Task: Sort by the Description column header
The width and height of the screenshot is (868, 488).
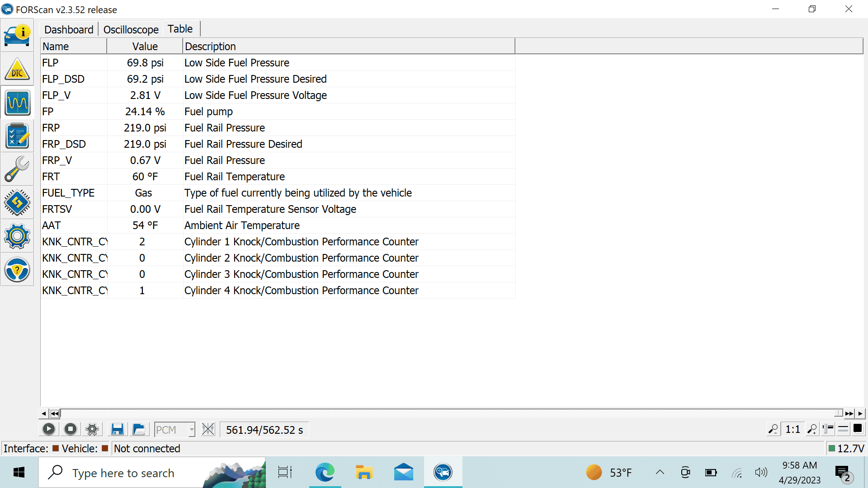Action: (349, 47)
